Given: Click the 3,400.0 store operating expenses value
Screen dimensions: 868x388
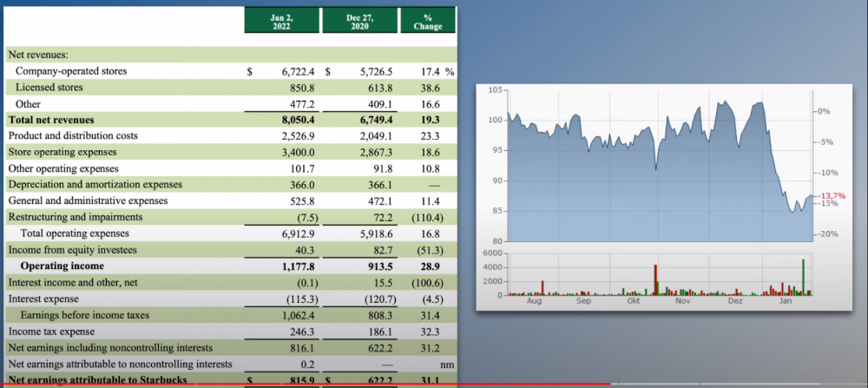Looking at the screenshot, I should pos(298,152).
